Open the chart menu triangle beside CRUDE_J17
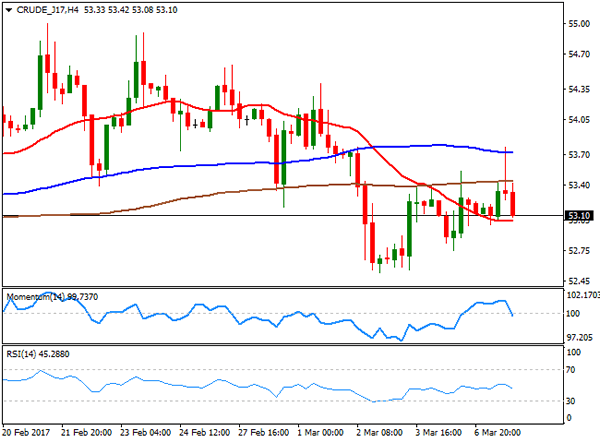Screen dimensions: 600x443 point(9,10)
